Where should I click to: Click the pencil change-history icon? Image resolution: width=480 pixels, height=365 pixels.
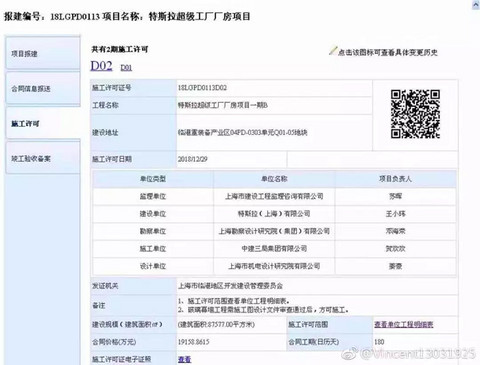click(333, 51)
